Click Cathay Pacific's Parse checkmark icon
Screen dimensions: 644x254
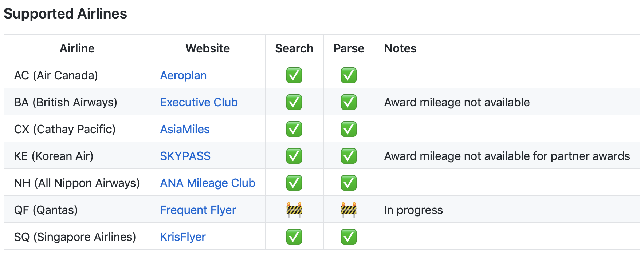pos(349,129)
